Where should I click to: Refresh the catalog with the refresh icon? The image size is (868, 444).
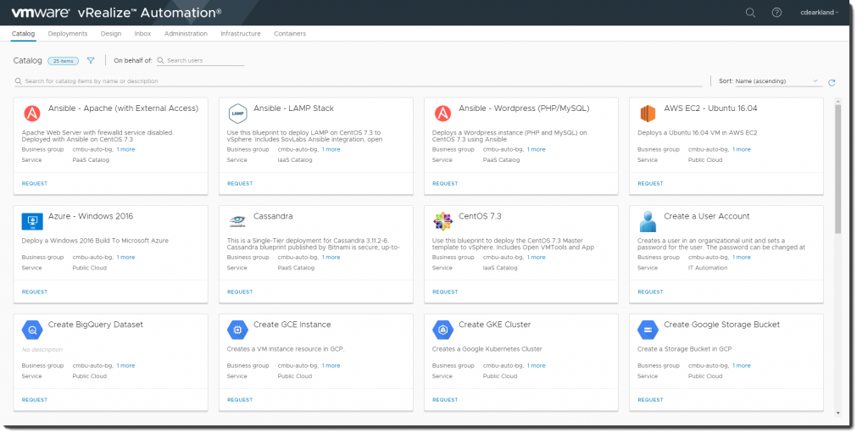(x=832, y=82)
